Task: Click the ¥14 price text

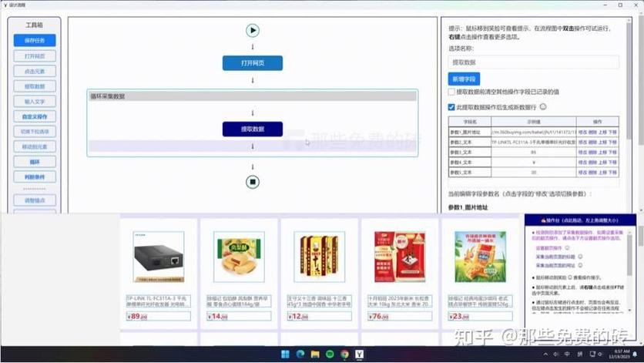Action: (218, 316)
